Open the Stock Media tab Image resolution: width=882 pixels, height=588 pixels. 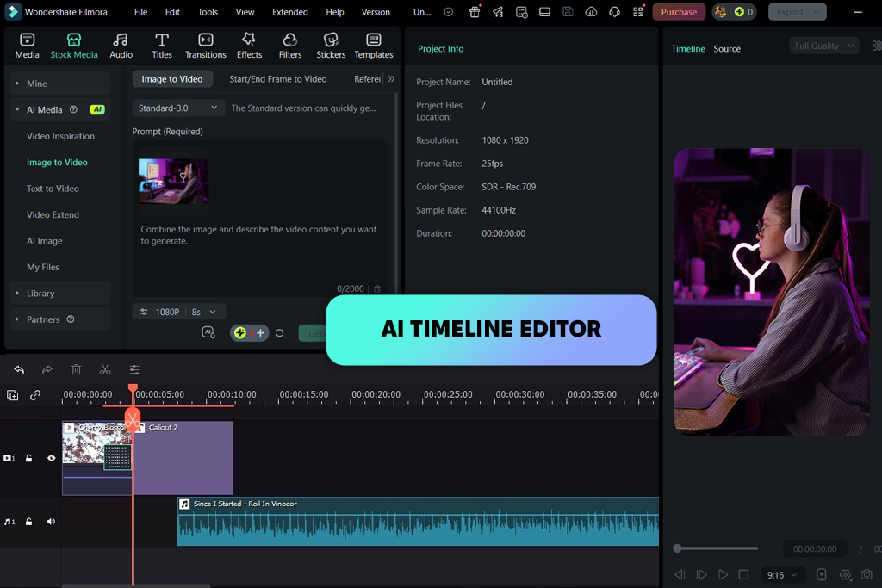point(74,46)
